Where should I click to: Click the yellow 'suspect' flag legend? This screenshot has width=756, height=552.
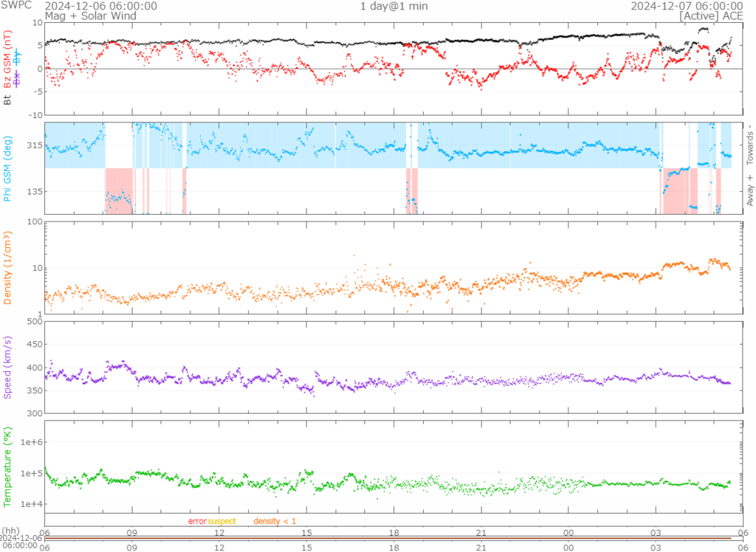coord(221,521)
